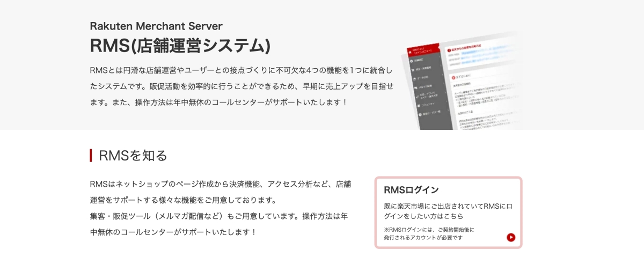
Task: Click the RMSを知る section heading
Action: tap(133, 156)
